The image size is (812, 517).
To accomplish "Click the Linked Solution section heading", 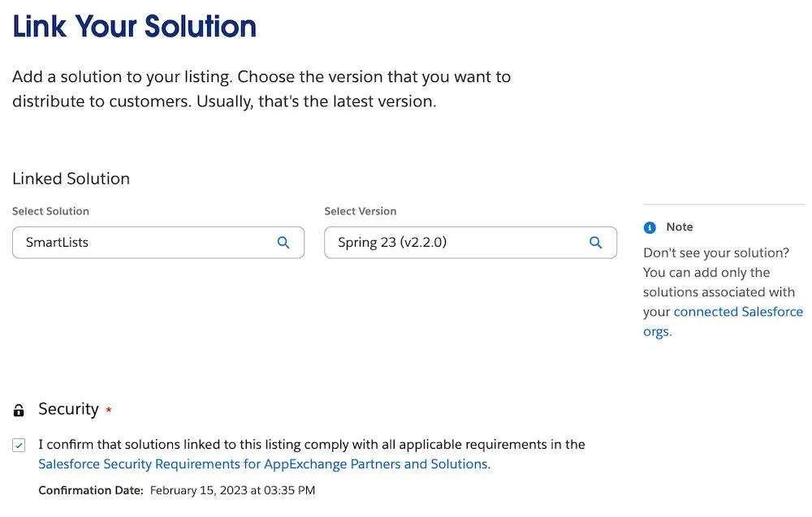I will [71, 179].
